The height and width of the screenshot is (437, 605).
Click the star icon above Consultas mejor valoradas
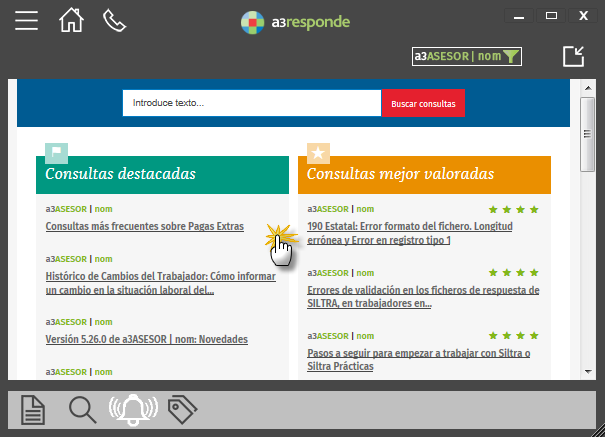(x=318, y=153)
